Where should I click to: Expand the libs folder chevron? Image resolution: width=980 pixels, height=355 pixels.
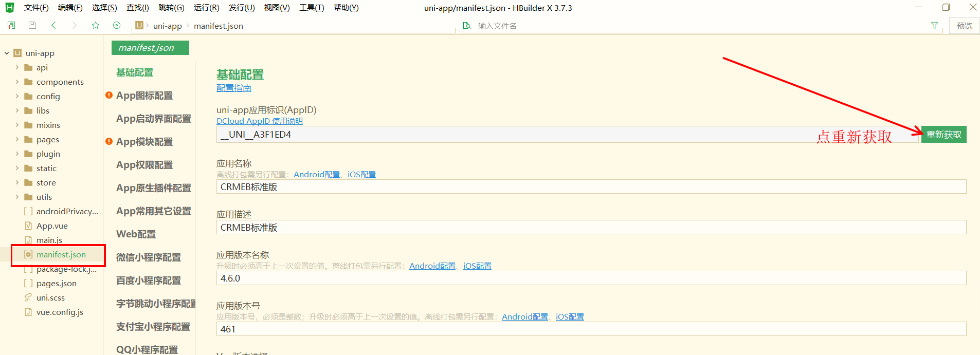pyautogui.click(x=17, y=110)
